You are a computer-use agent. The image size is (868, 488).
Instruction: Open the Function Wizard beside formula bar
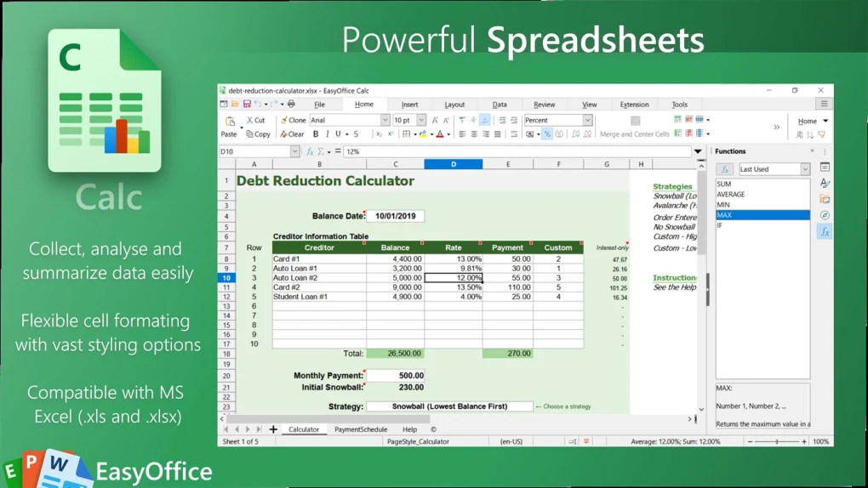(310, 151)
